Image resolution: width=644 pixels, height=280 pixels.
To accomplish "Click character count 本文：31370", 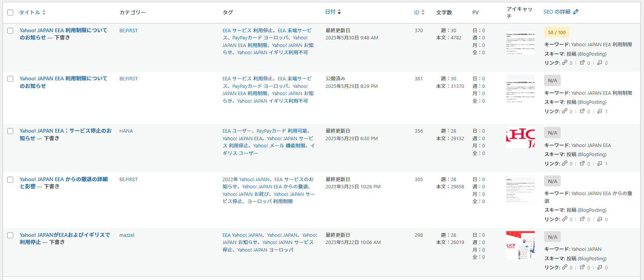I will (450, 86).
